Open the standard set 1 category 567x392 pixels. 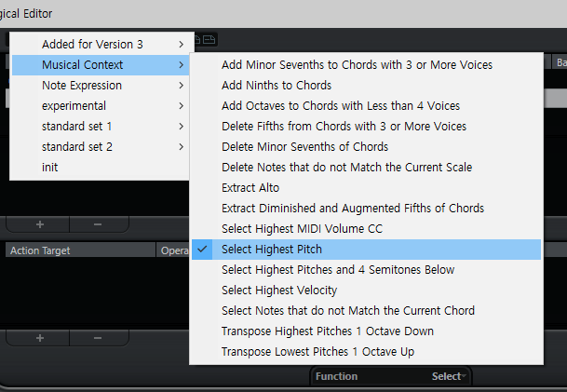tap(101, 127)
